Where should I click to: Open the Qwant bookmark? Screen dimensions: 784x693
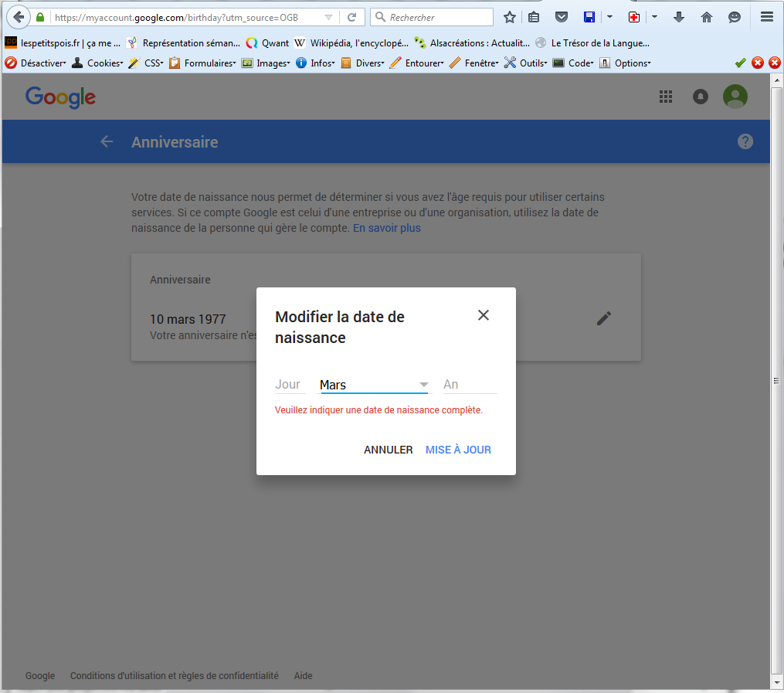coord(267,43)
